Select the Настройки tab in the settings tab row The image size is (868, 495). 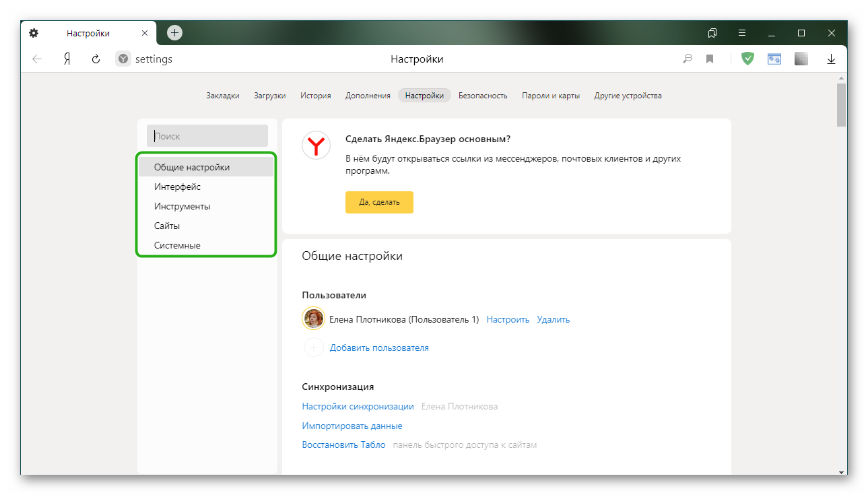[x=424, y=96]
